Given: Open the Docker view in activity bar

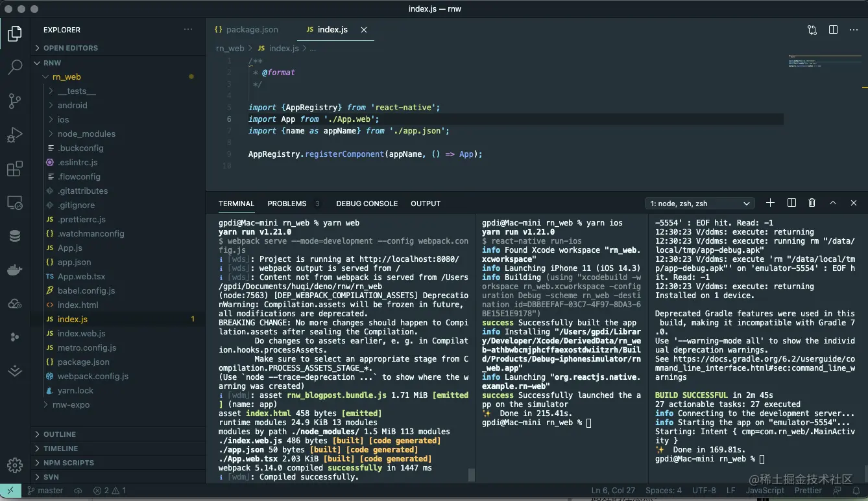Looking at the screenshot, I should [15, 270].
